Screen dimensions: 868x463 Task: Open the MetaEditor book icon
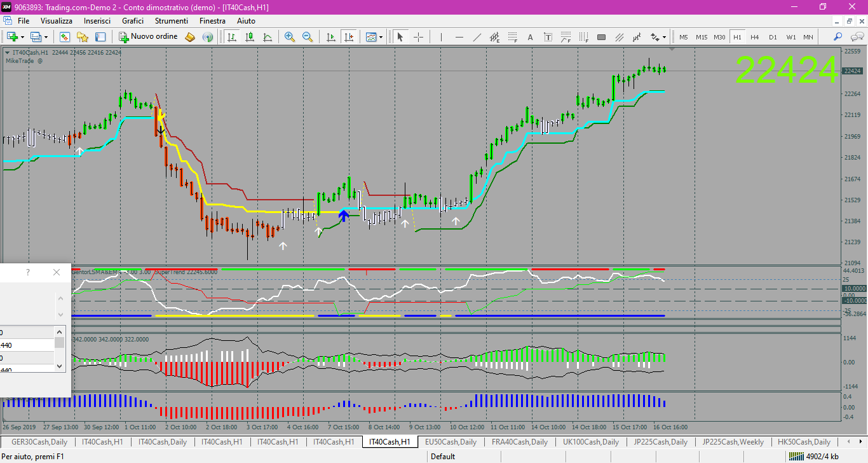coord(190,37)
